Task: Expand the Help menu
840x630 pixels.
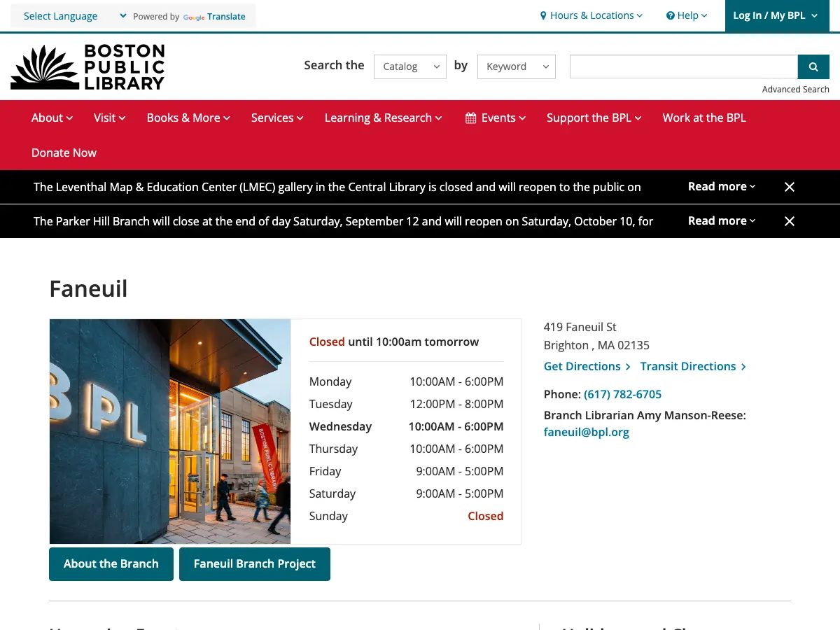Action: point(687,15)
